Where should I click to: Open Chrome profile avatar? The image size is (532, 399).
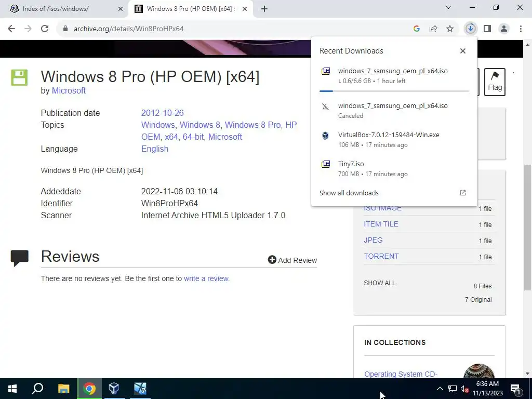tap(504, 29)
